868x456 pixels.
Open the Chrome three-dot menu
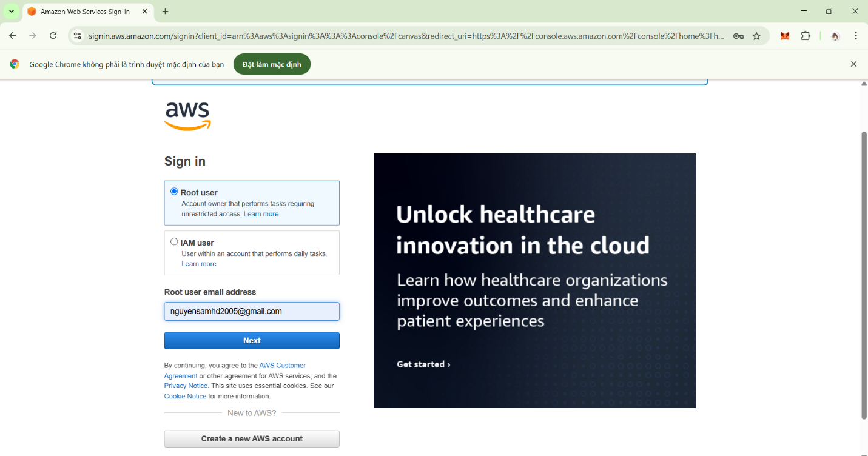(856, 36)
